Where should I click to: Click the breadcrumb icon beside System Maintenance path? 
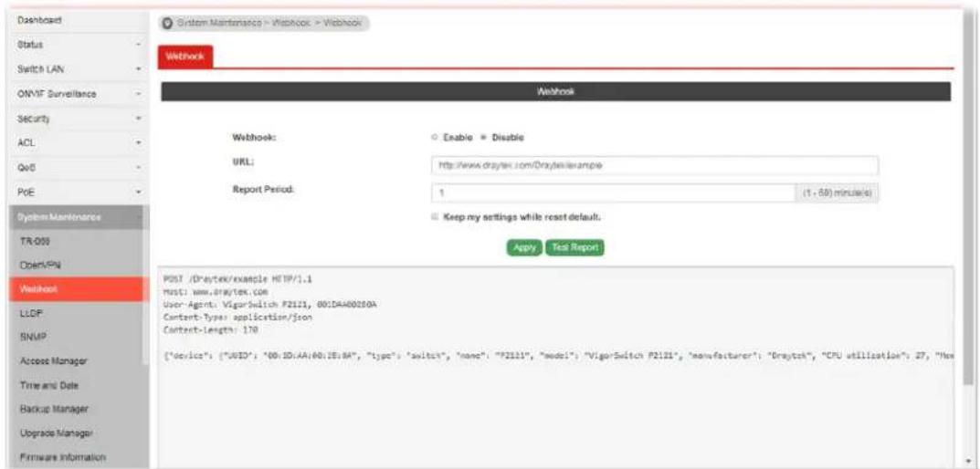(x=167, y=23)
